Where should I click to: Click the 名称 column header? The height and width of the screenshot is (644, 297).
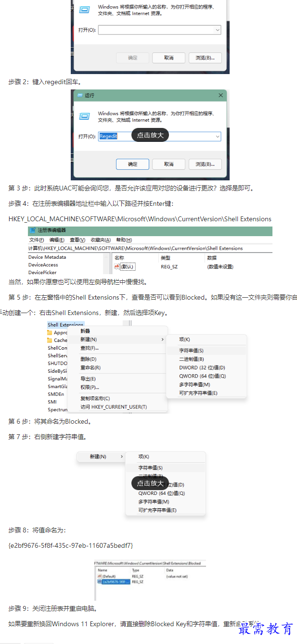coord(119,258)
